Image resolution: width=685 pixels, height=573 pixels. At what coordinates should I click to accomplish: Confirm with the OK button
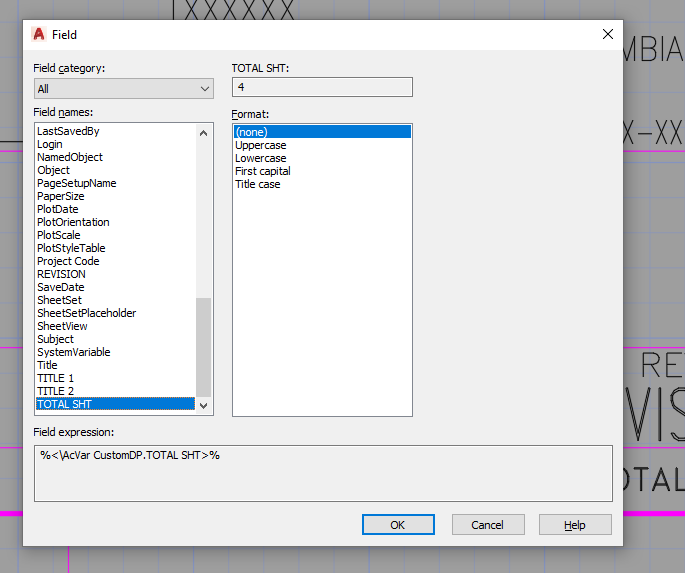(398, 525)
